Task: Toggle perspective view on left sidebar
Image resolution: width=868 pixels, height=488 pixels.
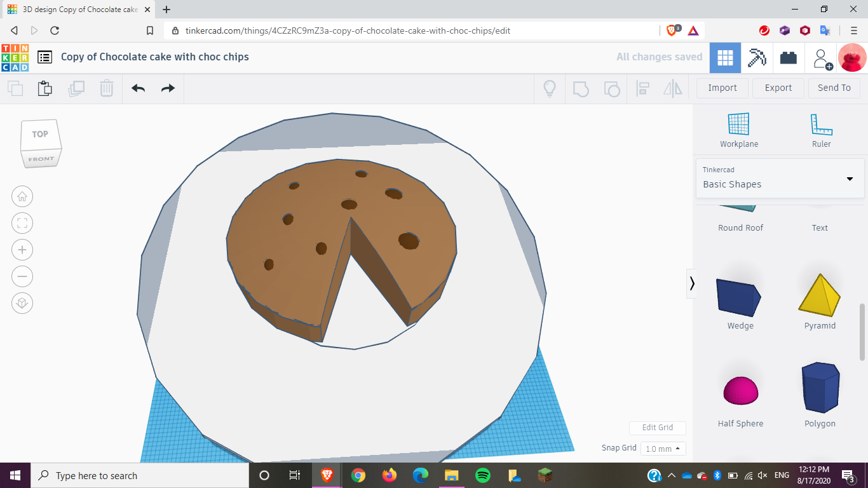Action: tap(22, 303)
